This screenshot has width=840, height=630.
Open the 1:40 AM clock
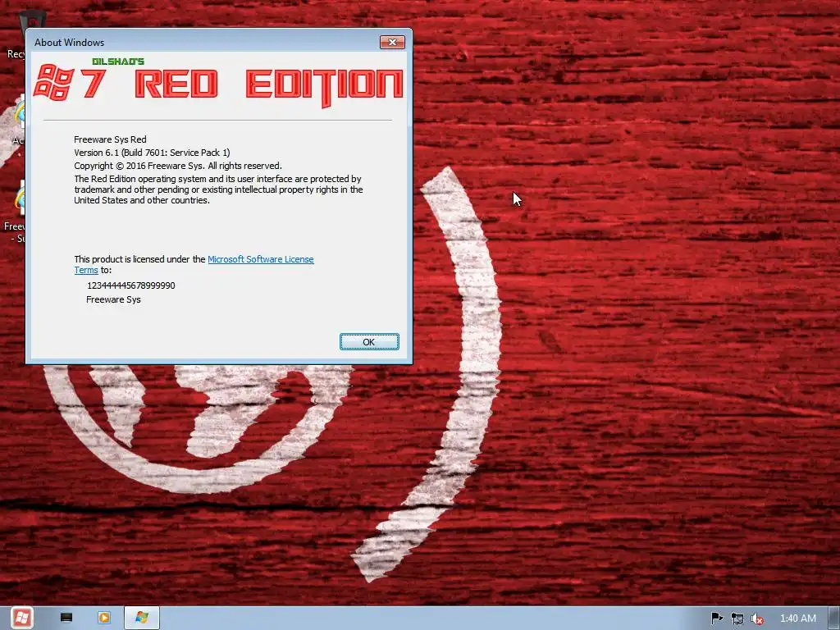pyautogui.click(x=797, y=619)
